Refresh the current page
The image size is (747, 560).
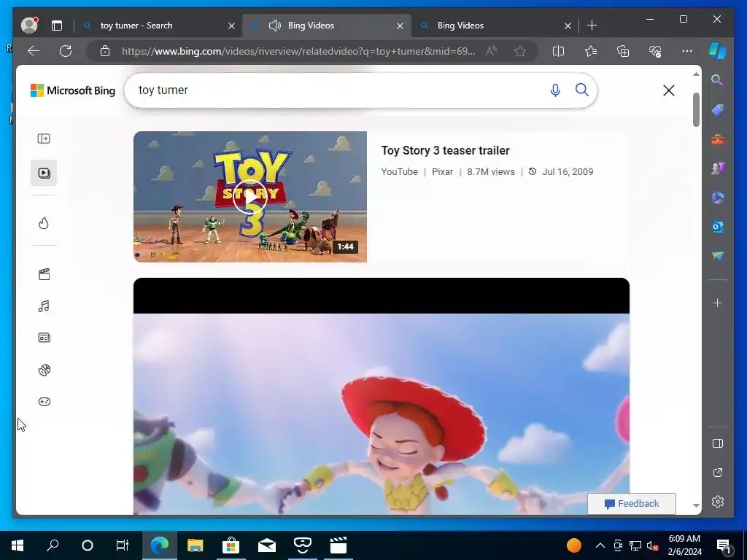click(66, 51)
